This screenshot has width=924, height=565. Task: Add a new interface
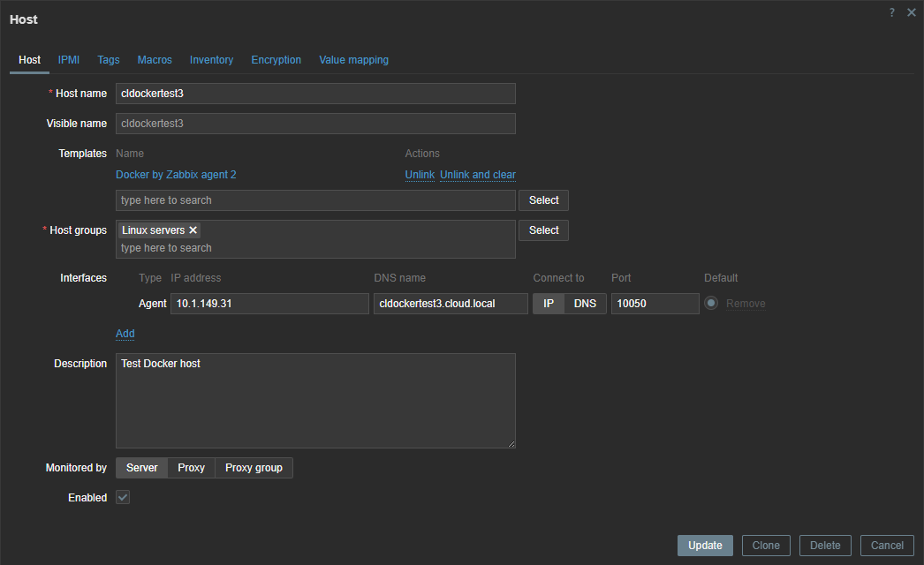125,333
